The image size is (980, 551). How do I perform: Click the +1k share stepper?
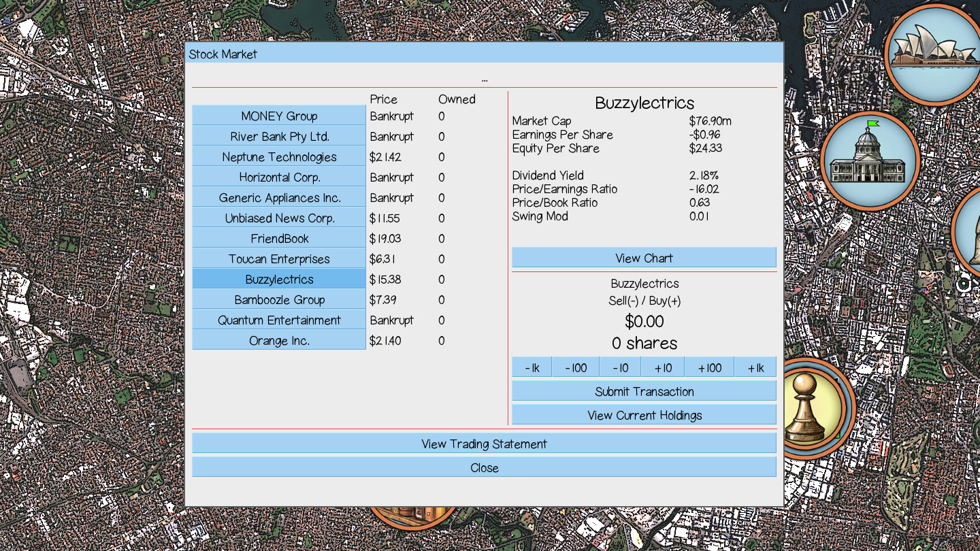754,367
